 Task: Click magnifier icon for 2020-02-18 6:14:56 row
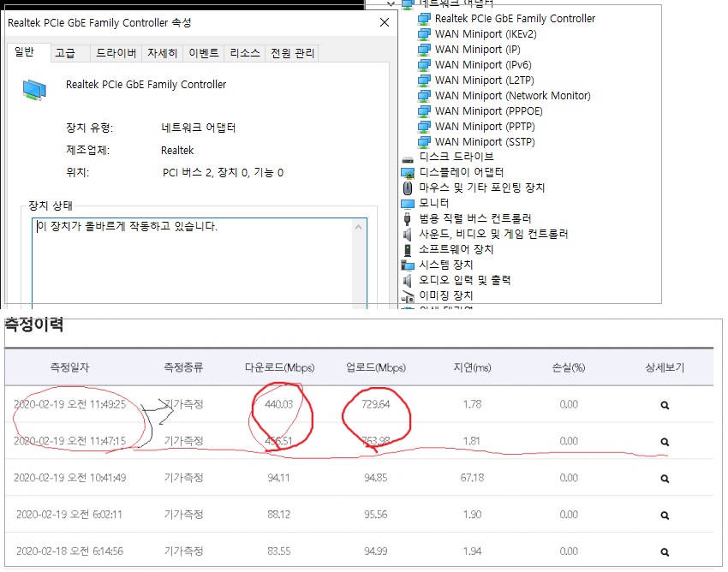(665, 551)
